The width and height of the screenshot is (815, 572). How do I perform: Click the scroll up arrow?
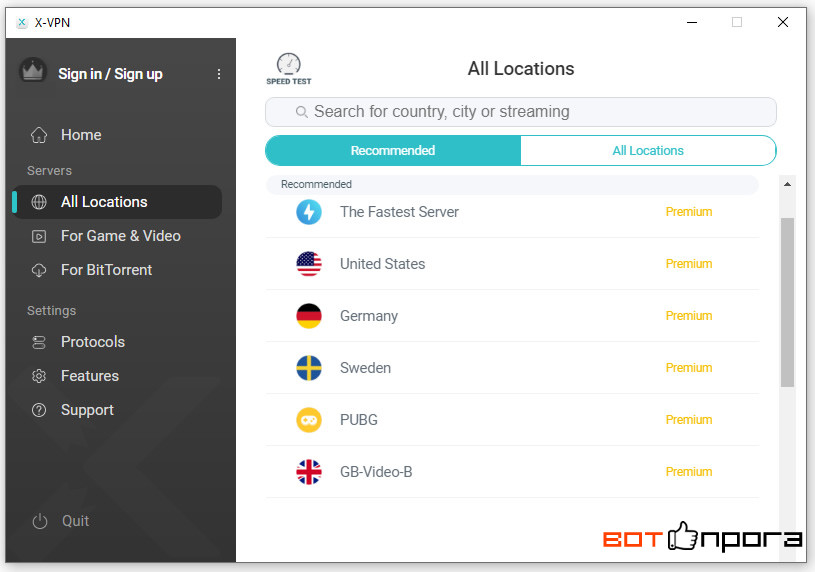(x=787, y=184)
